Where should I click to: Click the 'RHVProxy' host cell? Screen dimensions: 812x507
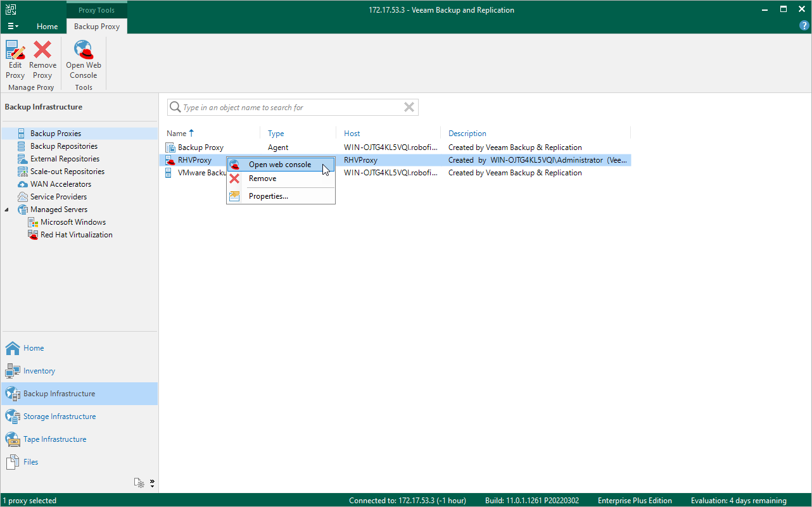pyautogui.click(x=360, y=160)
